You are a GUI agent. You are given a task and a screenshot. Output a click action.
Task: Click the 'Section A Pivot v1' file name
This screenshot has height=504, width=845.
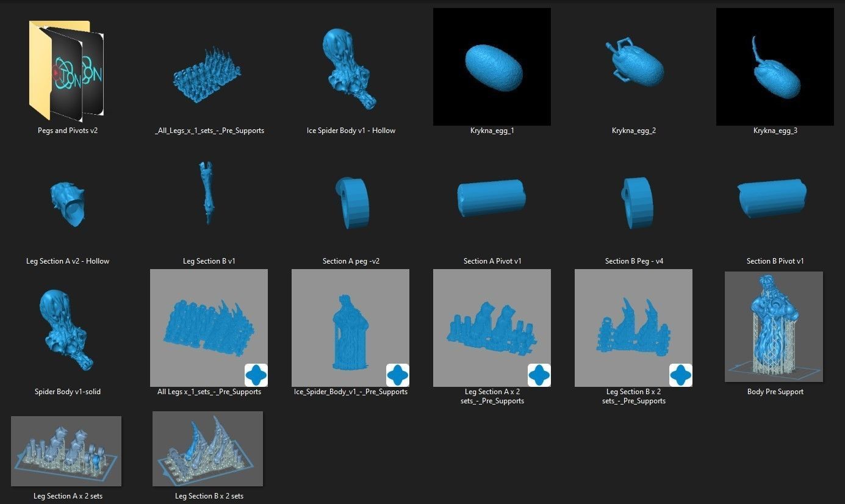point(492,261)
